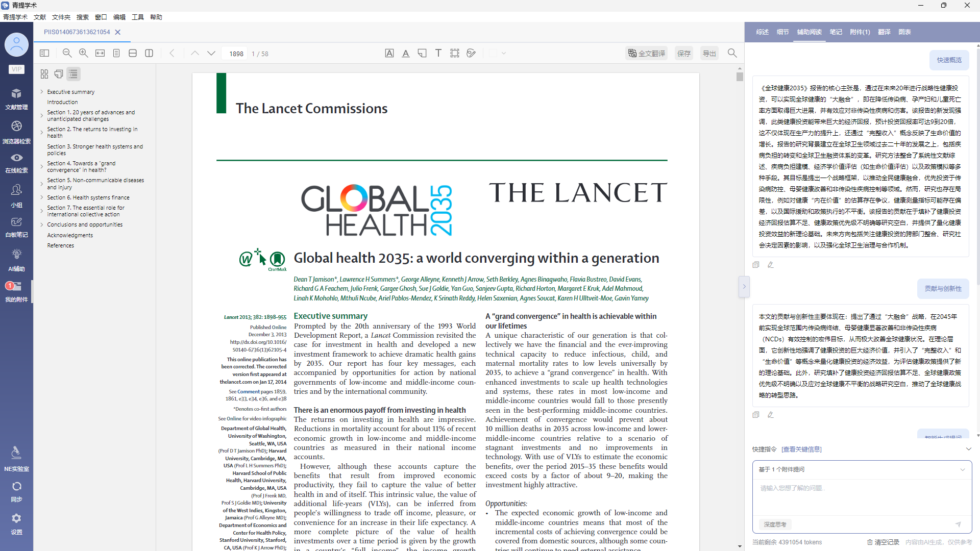Click the document search magnifier icon

732,53
